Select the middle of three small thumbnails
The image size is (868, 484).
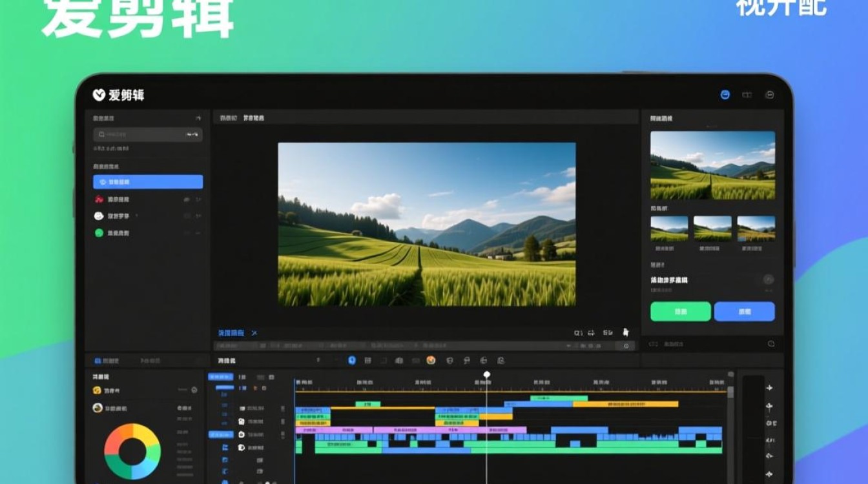click(x=712, y=228)
